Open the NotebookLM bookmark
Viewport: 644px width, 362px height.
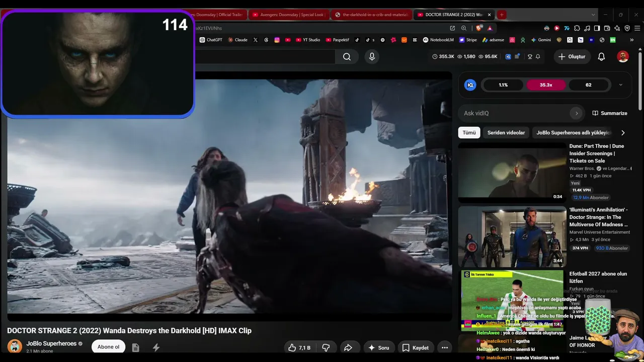coord(439,40)
